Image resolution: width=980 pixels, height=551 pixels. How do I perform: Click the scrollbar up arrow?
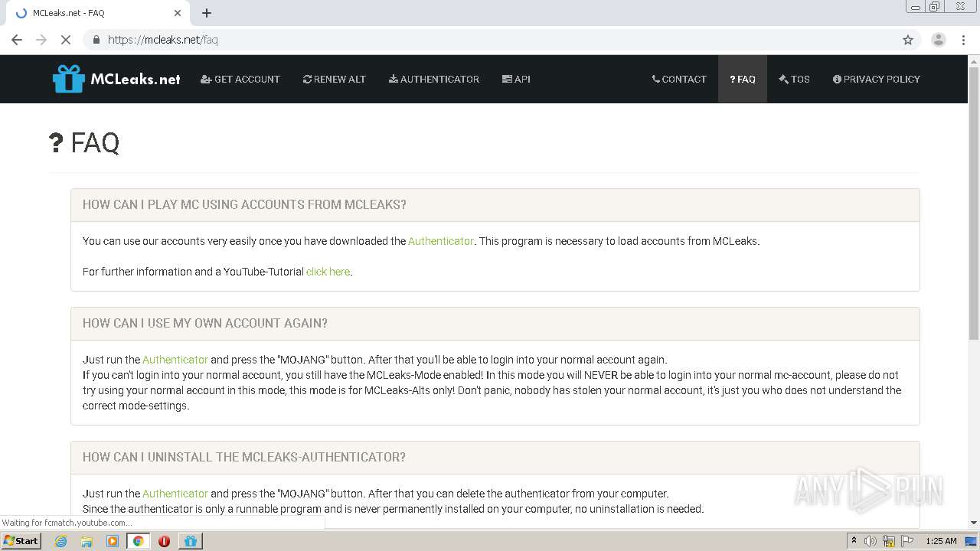pos(974,60)
